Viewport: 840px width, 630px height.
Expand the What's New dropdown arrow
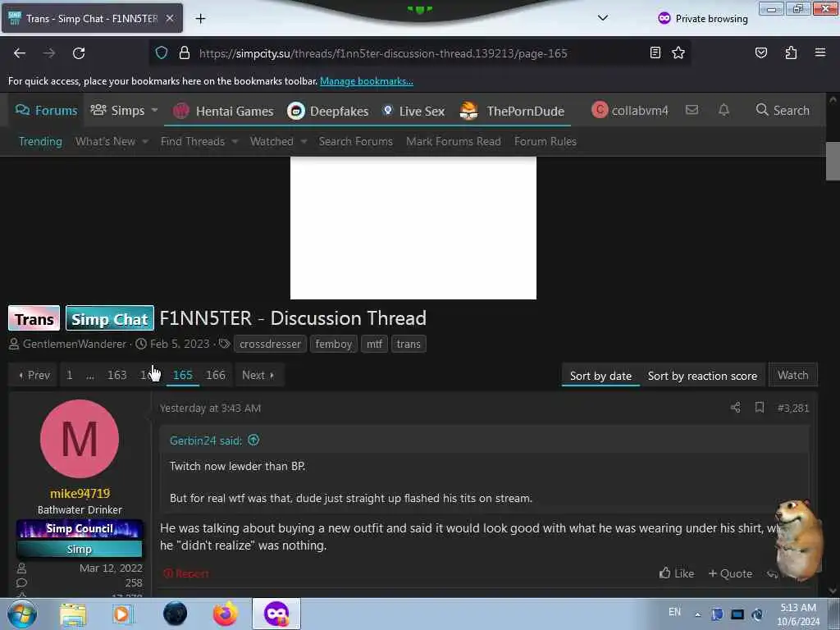144,141
